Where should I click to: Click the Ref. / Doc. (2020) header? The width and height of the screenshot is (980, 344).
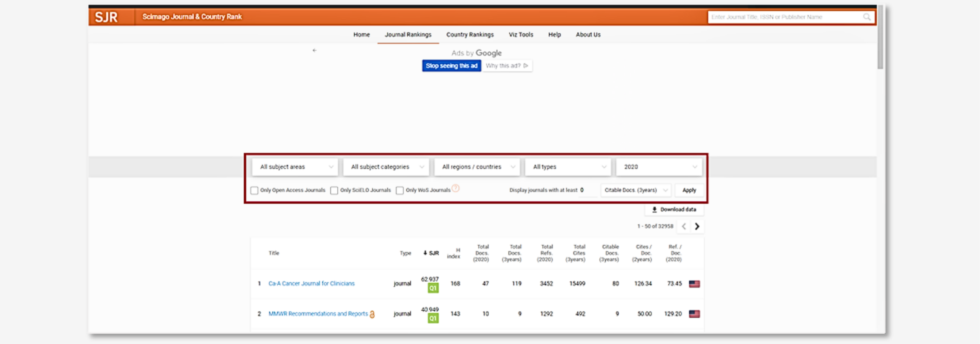point(674,253)
